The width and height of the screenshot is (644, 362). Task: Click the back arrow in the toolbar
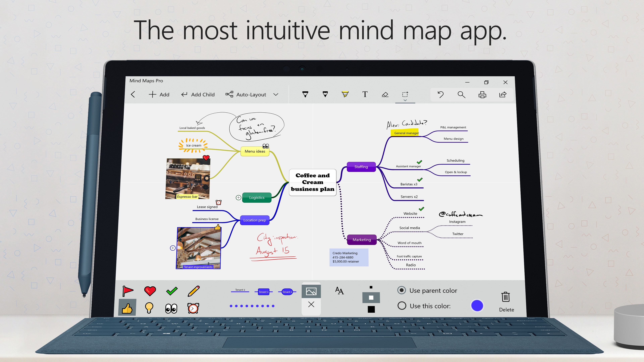(x=133, y=94)
